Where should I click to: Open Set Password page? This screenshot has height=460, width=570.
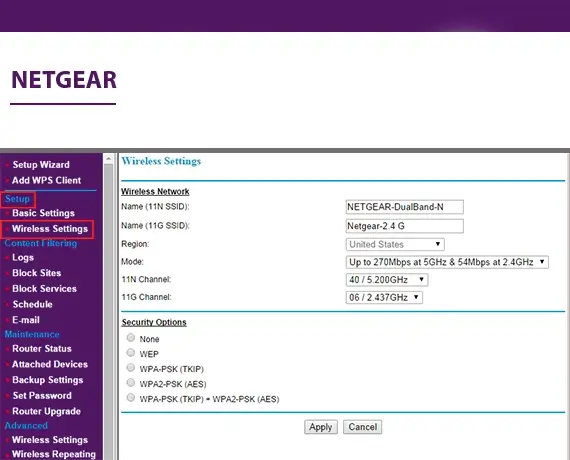42,396
